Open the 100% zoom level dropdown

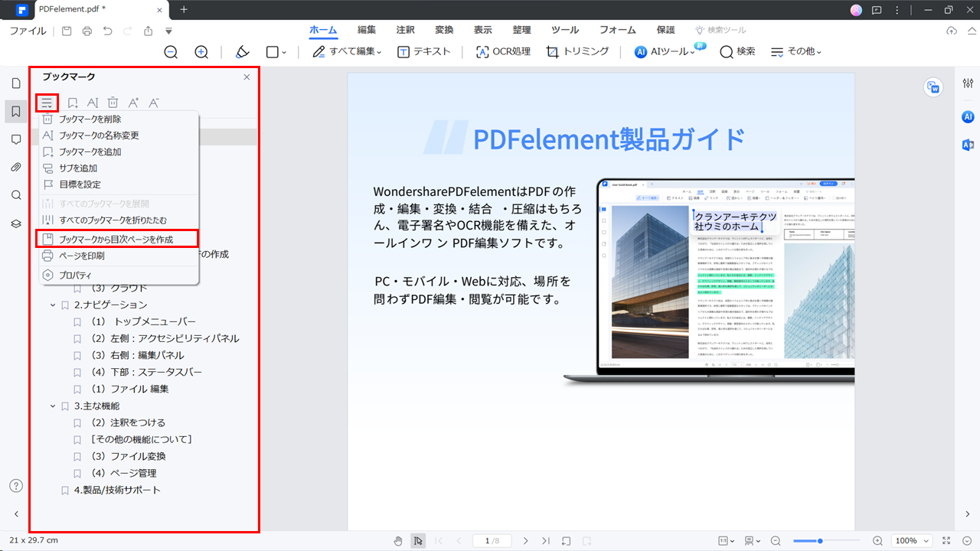point(912,541)
